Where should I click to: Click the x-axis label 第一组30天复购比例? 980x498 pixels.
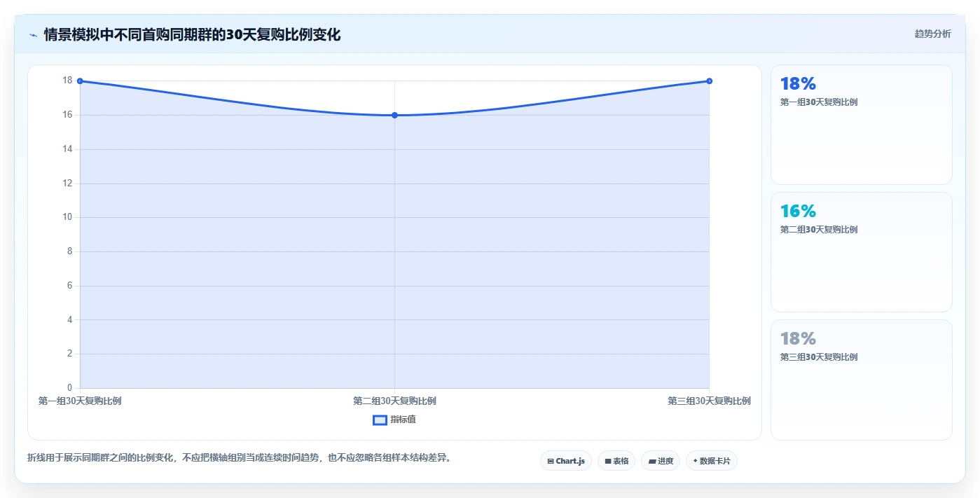tap(80, 401)
